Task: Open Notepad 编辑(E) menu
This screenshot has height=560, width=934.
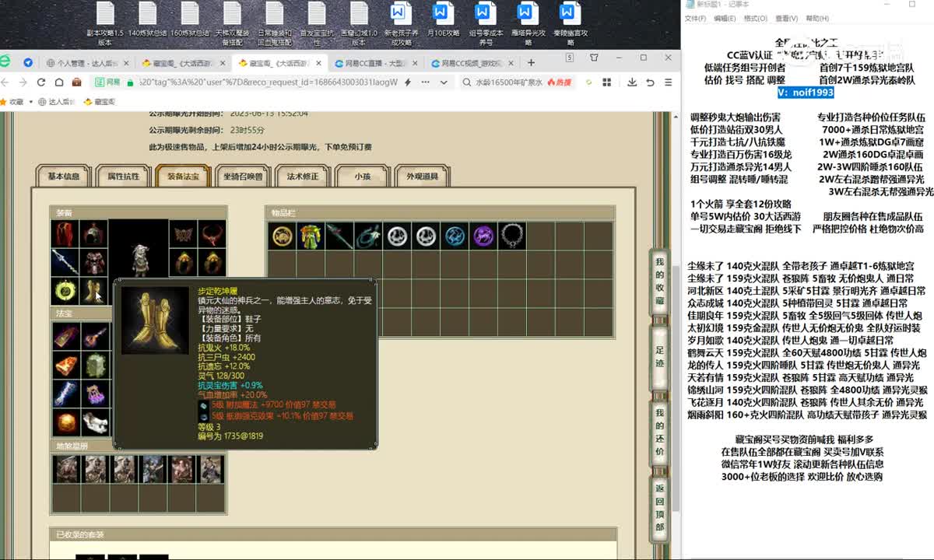Action: click(x=725, y=18)
